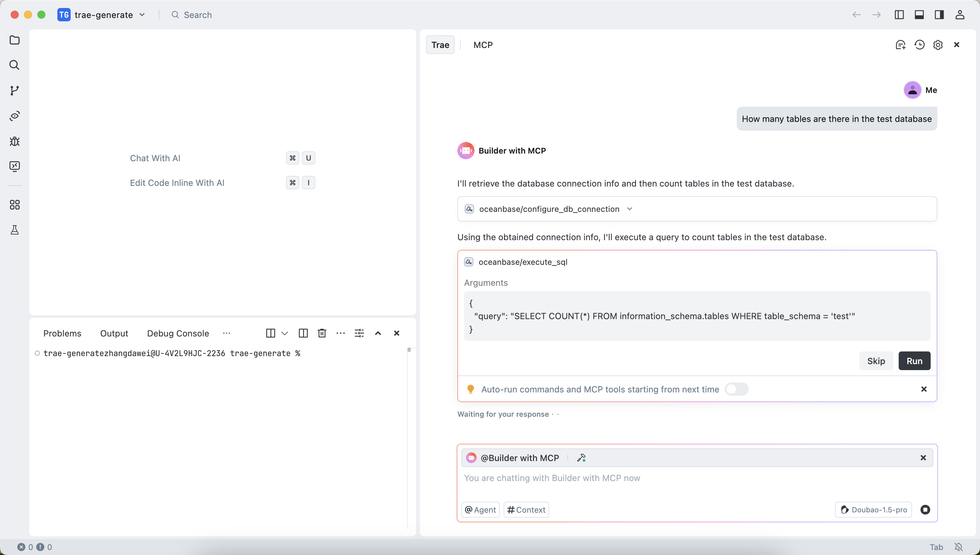Stop the response with the stop button
Image resolution: width=980 pixels, height=555 pixels.
coord(925,510)
